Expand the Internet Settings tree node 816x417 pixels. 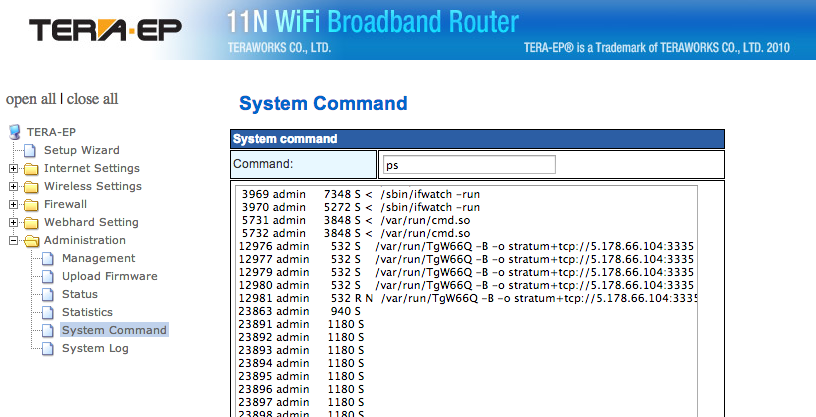click(14, 169)
